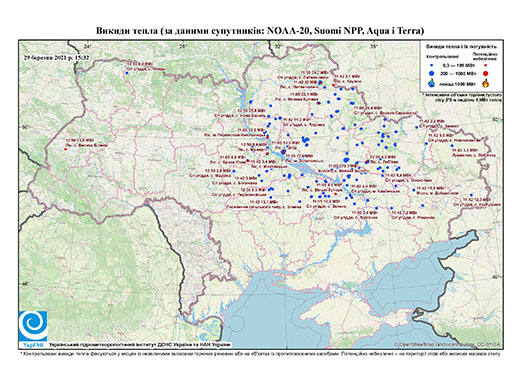Click the large red circle in legend
Image resolution: width=520 pixels, height=368 pixels.
(486, 73)
